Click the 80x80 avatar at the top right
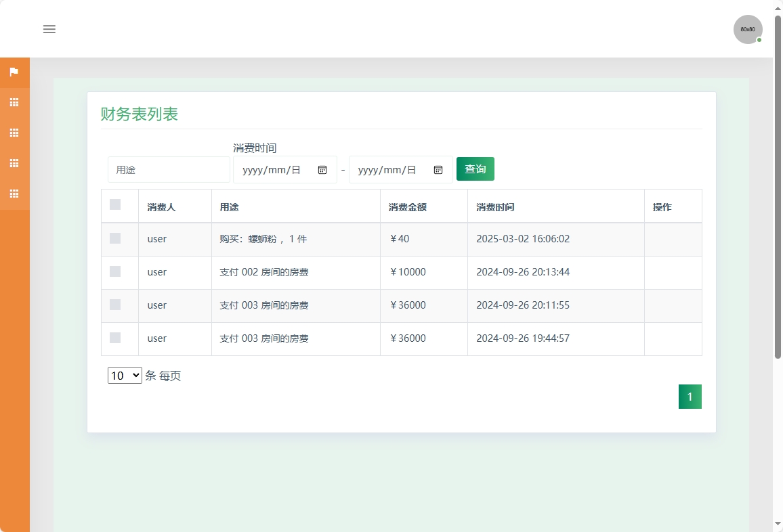Image resolution: width=783 pixels, height=532 pixels. pos(747,29)
